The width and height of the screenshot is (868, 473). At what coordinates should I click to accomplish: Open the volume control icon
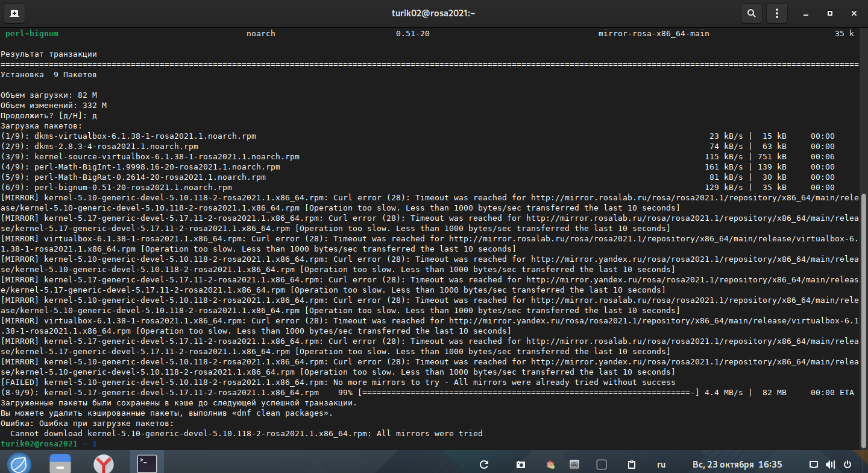831,465
